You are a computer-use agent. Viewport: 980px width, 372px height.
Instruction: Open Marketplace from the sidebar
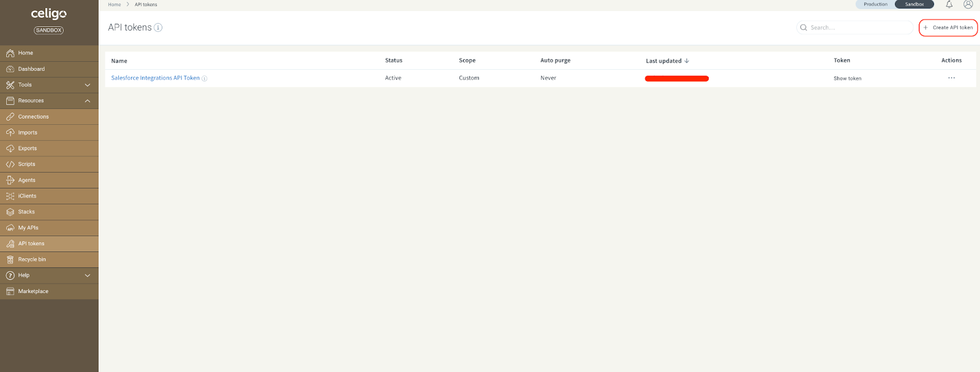49,291
